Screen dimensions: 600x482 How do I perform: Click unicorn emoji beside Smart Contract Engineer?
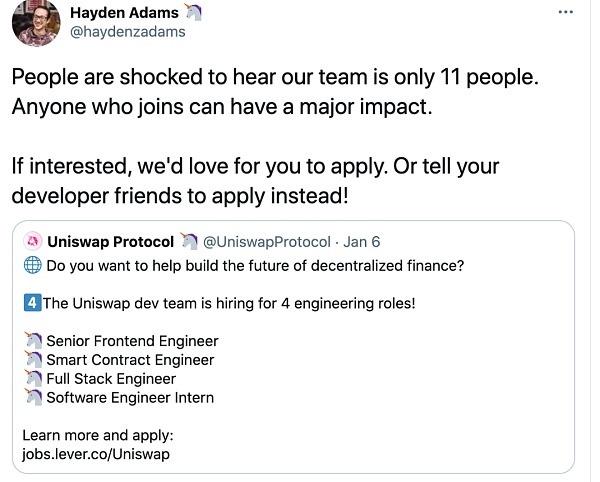(x=32, y=360)
